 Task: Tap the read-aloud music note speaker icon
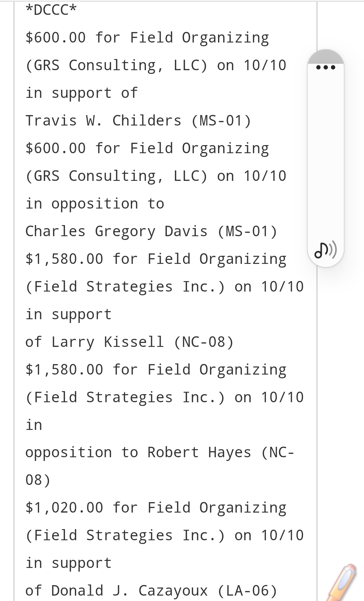click(x=326, y=250)
